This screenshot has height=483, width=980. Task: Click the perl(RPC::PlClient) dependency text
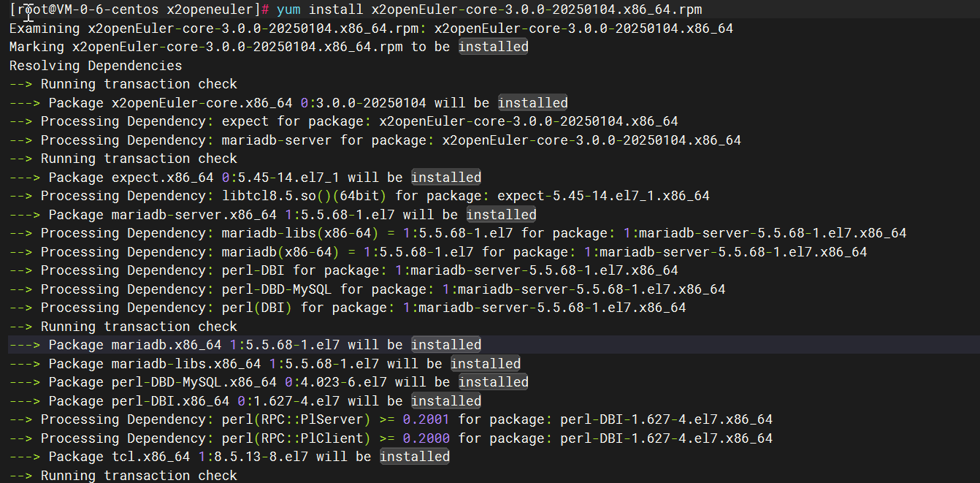[x=296, y=438]
